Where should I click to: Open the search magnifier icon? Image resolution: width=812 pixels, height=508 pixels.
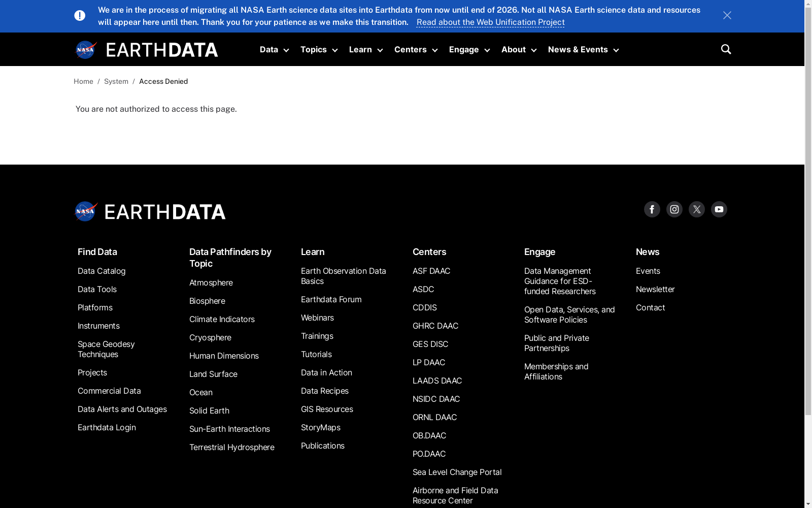pos(726,49)
